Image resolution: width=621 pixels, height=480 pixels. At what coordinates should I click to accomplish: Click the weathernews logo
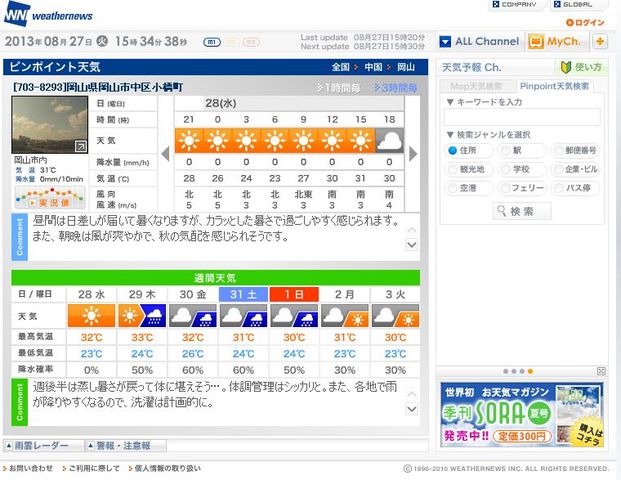click(x=48, y=15)
